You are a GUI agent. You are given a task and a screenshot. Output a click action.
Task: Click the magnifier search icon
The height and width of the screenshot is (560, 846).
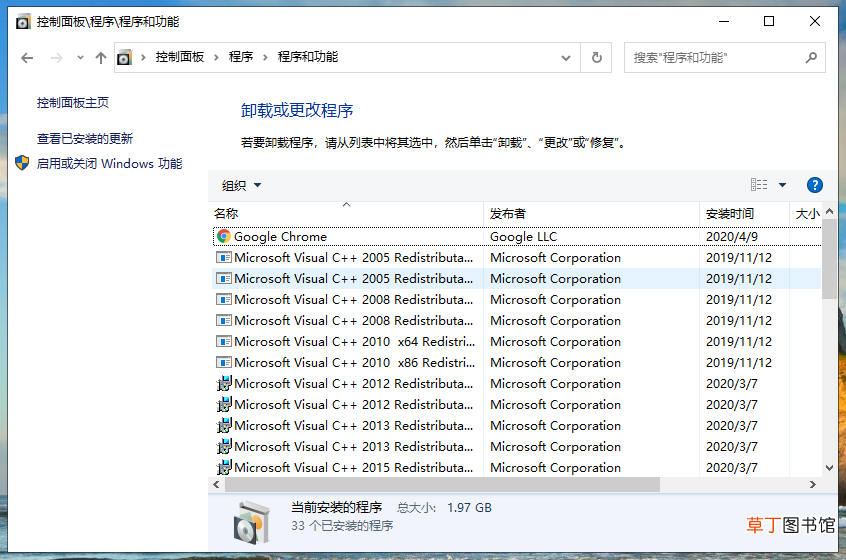pos(811,57)
